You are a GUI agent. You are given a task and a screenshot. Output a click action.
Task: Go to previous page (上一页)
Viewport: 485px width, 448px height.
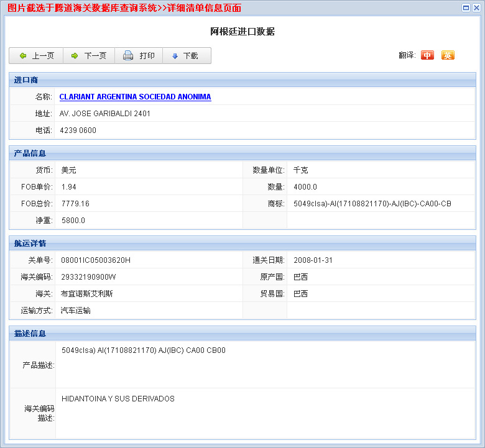[x=36, y=56]
